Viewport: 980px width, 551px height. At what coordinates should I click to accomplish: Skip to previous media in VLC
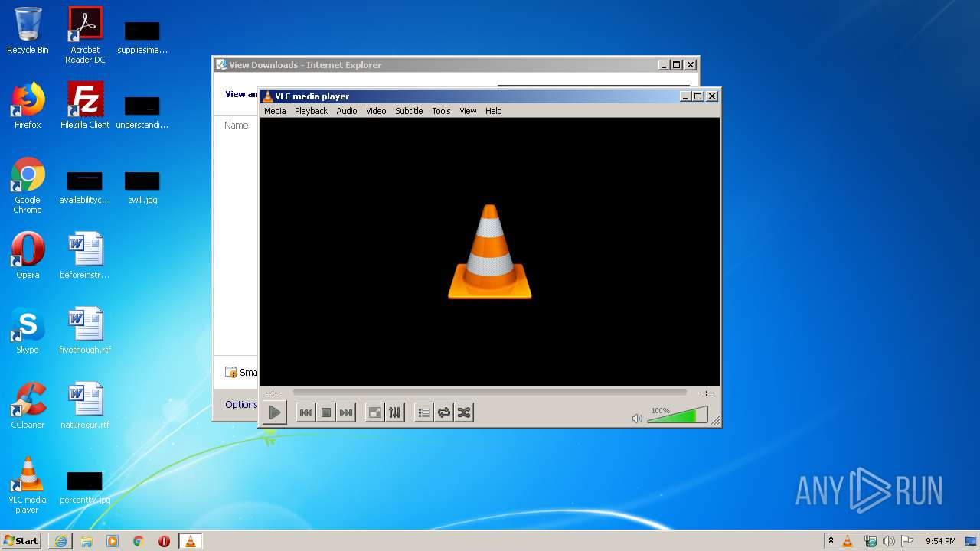click(305, 412)
